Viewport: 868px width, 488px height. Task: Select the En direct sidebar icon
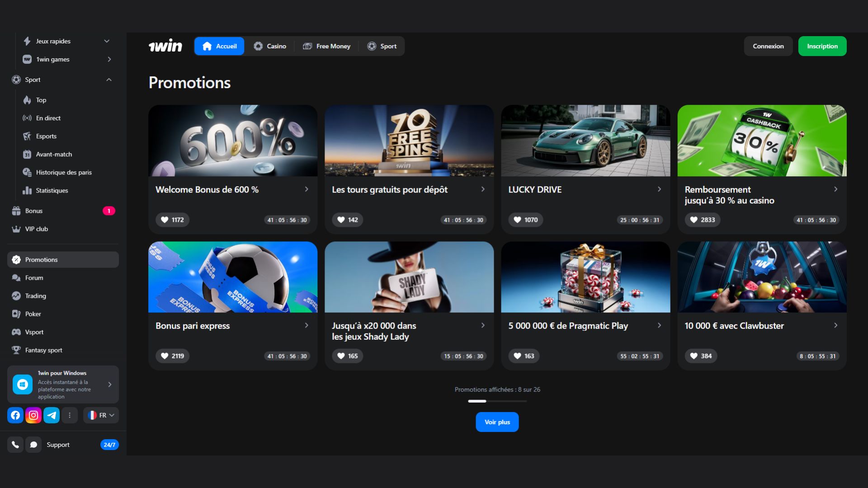(x=27, y=118)
